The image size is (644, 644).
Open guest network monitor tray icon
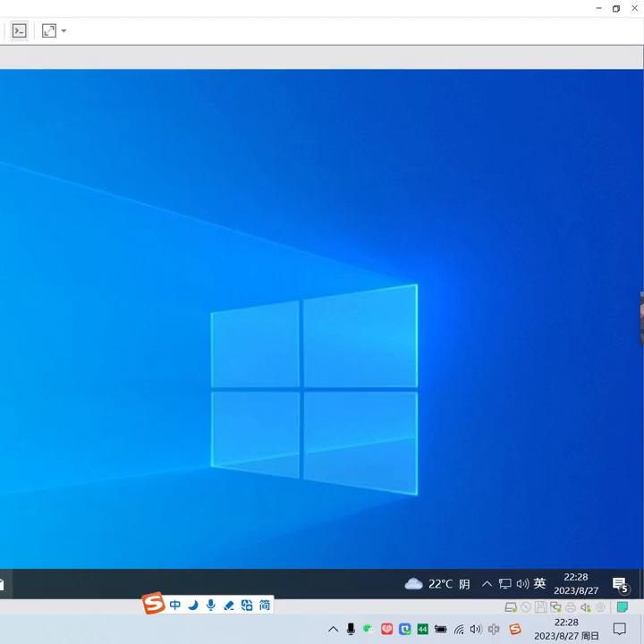coord(504,583)
